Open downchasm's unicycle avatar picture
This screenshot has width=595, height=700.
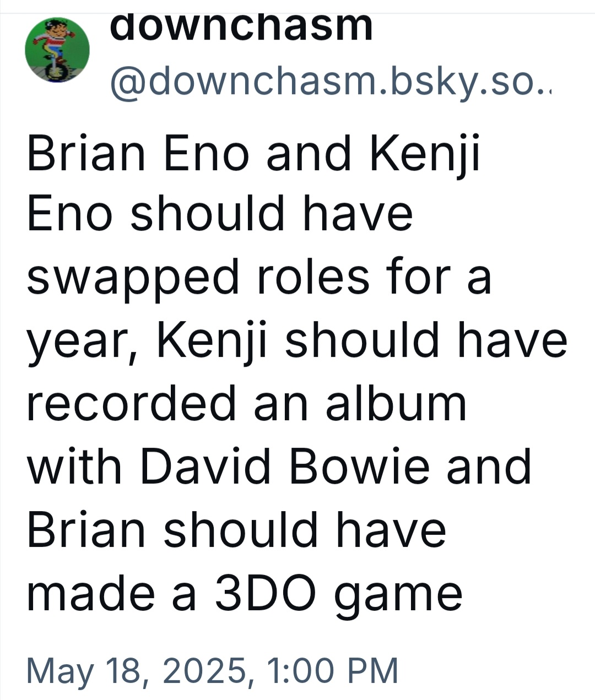tap(57, 50)
